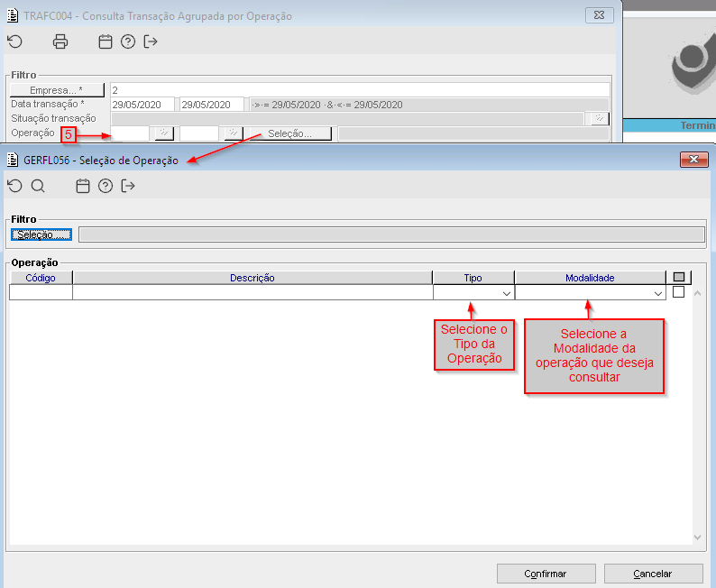Click document icon in GERFL056 title bar
This screenshot has height=588, width=716.
[13, 161]
